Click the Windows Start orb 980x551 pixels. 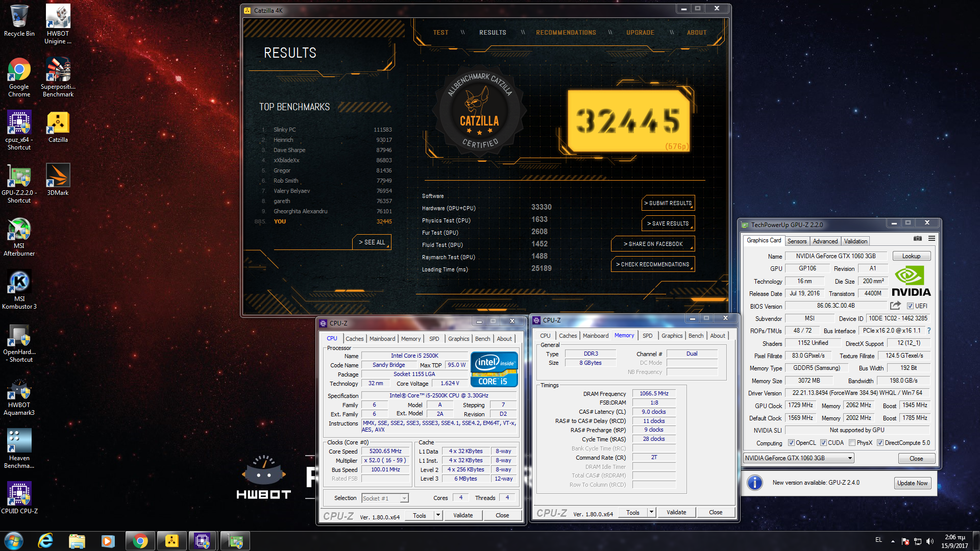pos(13,541)
